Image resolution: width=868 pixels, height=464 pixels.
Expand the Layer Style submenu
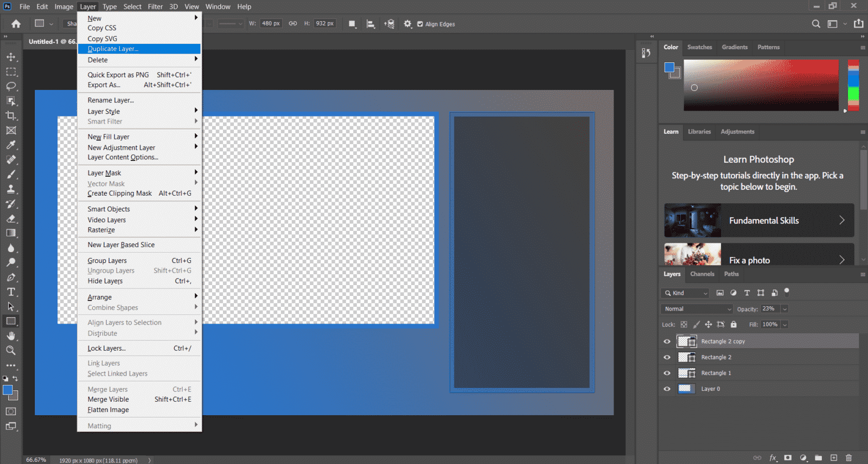pyautogui.click(x=139, y=111)
